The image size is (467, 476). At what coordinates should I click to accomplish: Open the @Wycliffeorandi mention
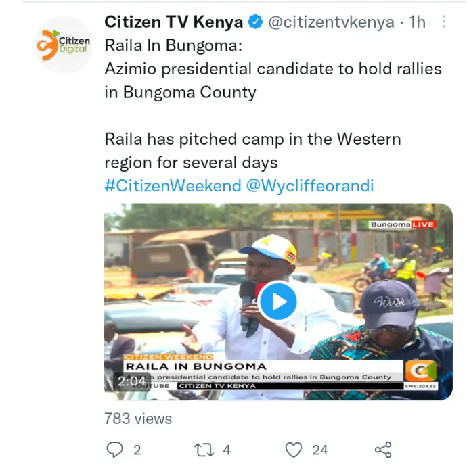(310, 185)
